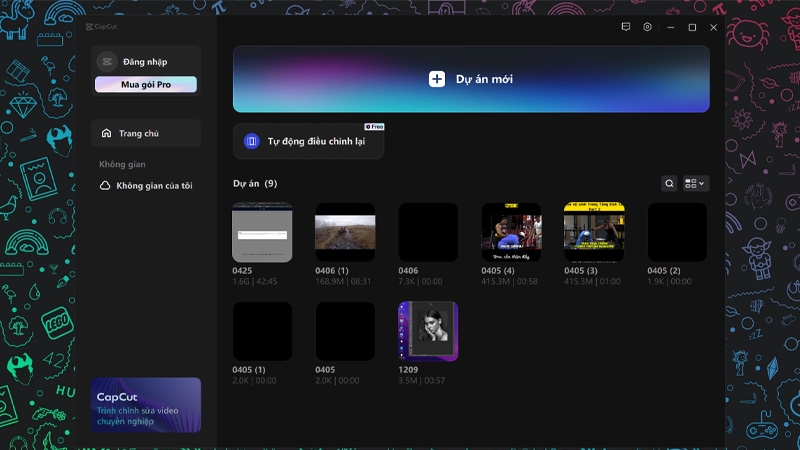Click the 168.9M | 08:31 project info
The width and height of the screenshot is (800, 450).
(343, 281)
